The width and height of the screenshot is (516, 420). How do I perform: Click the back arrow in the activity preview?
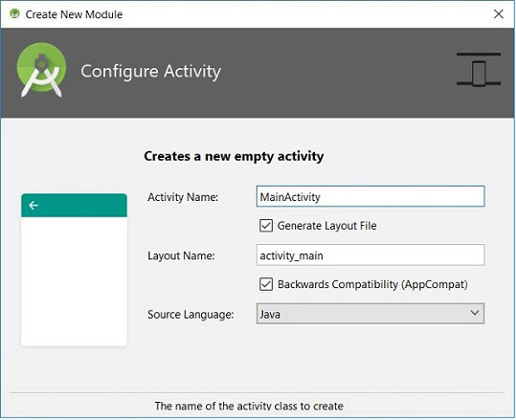click(x=34, y=206)
